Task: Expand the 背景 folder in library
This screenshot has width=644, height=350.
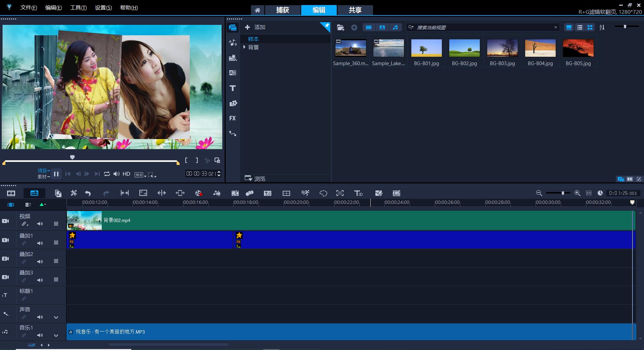Action: tap(244, 47)
